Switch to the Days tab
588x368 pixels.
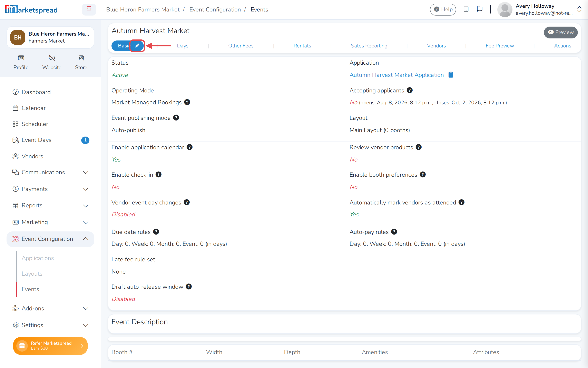pyautogui.click(x=183, y=46)
